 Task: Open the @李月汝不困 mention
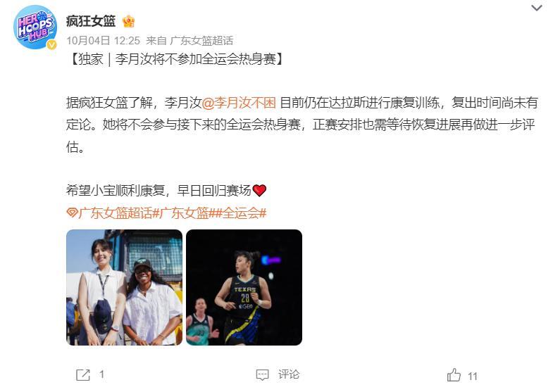[x=239, y=103]
